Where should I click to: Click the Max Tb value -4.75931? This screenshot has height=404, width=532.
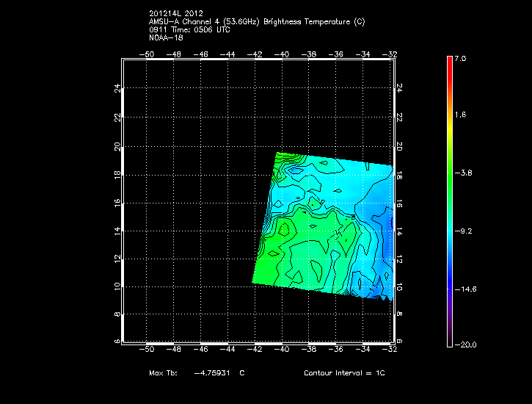[218, 373]
